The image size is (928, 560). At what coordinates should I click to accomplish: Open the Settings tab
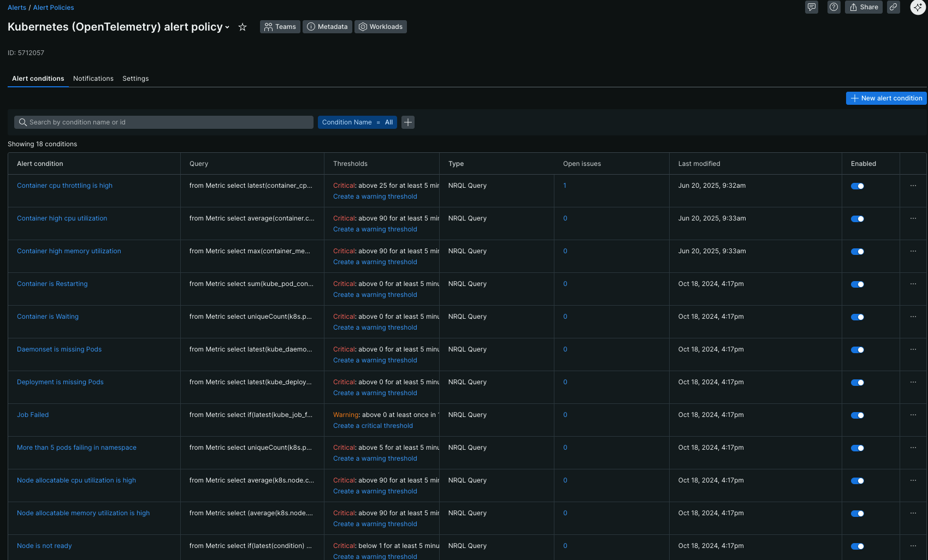(135, 79)
